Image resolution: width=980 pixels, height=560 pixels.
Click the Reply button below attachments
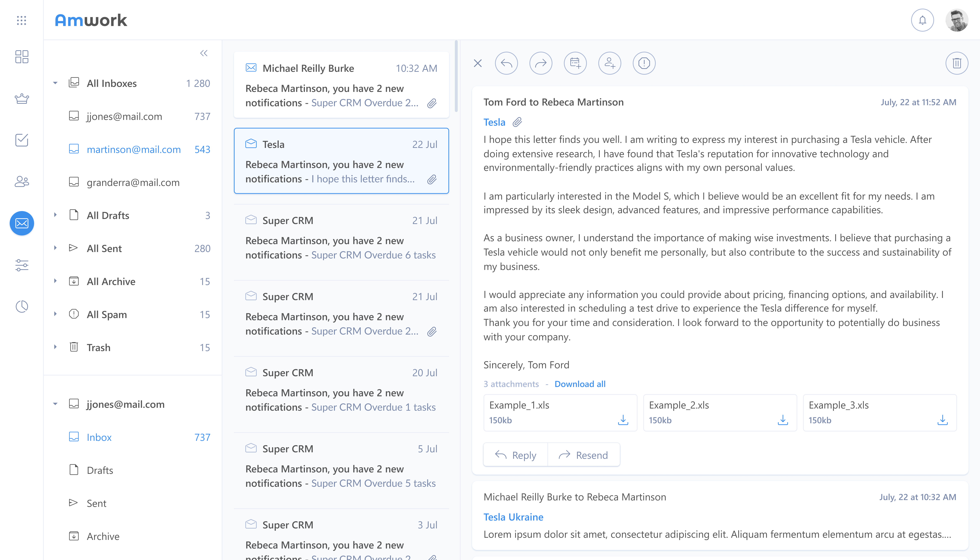click(x=515, y=455)
